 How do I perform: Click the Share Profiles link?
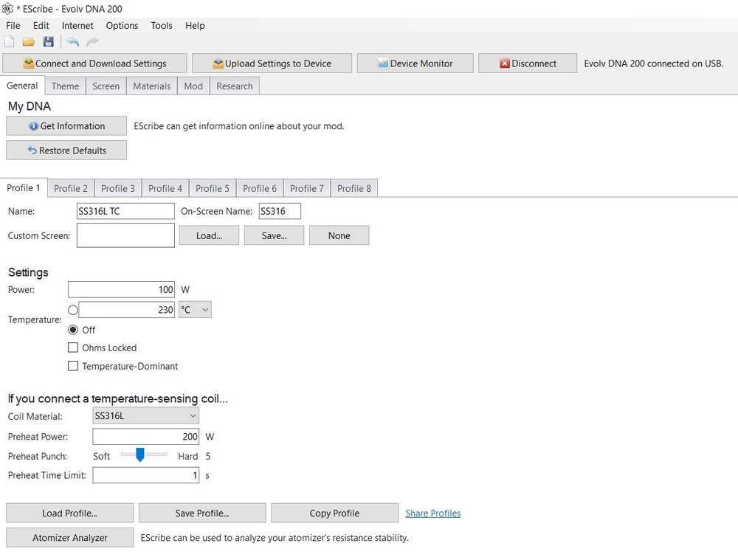tap(432, 514)
